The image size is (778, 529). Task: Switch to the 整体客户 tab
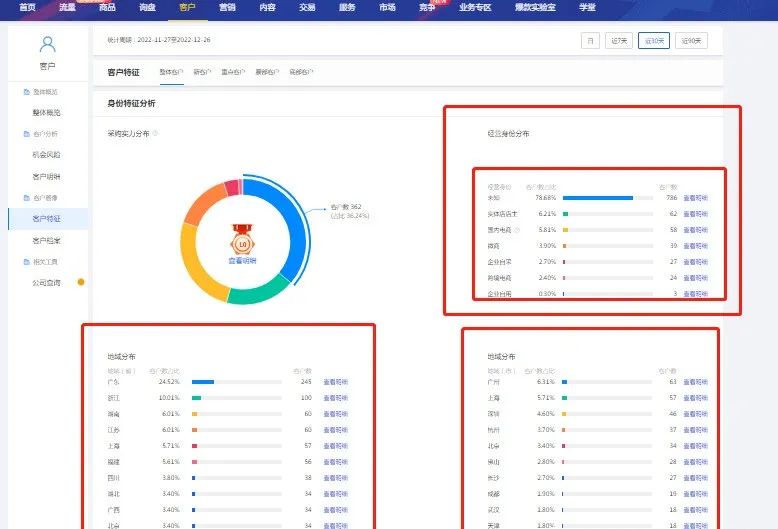(x=171, y=72)
